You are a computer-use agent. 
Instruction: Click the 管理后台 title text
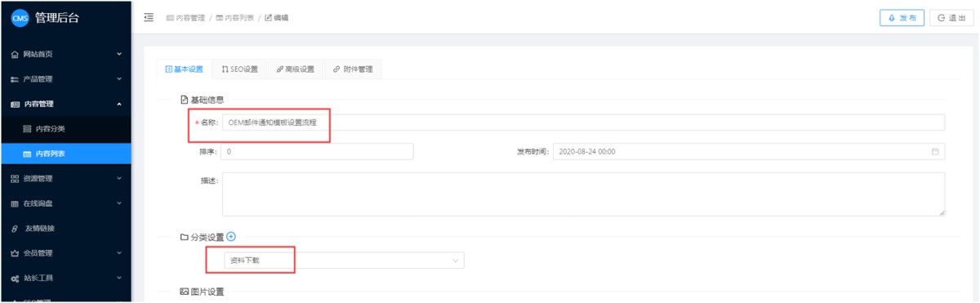(57, 18)
